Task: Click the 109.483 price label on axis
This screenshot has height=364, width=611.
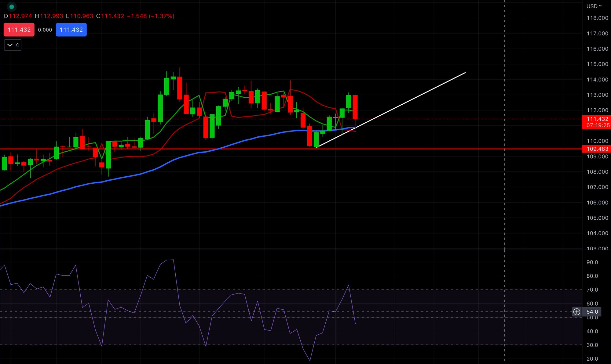Action: coord(597,149)
